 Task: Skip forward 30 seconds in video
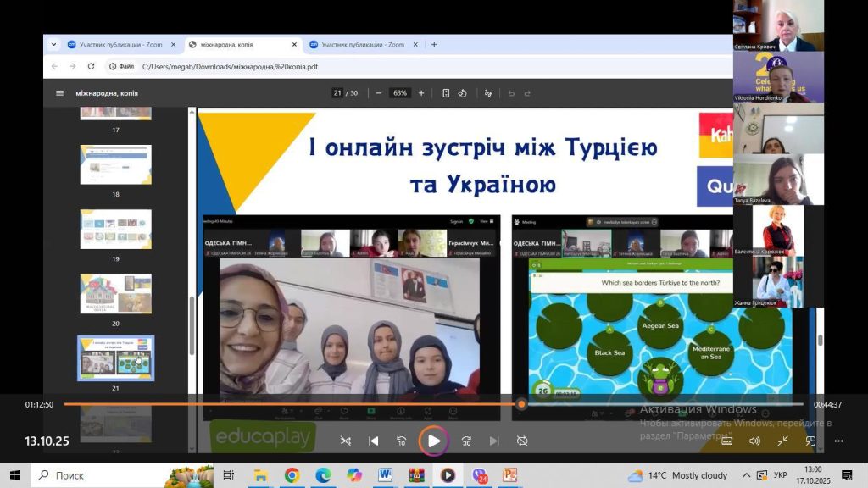466,441
